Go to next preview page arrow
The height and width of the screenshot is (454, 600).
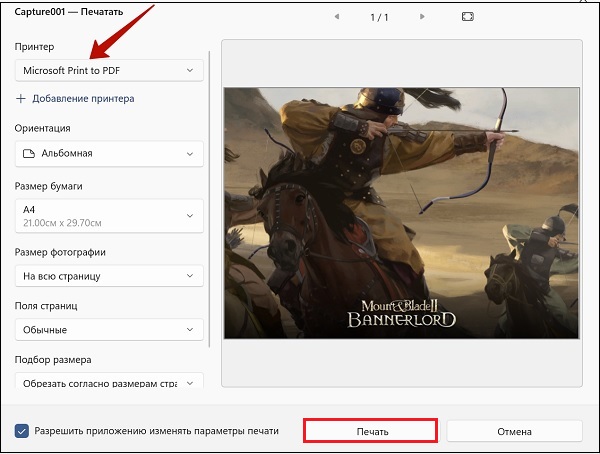[x=422, y=16]
